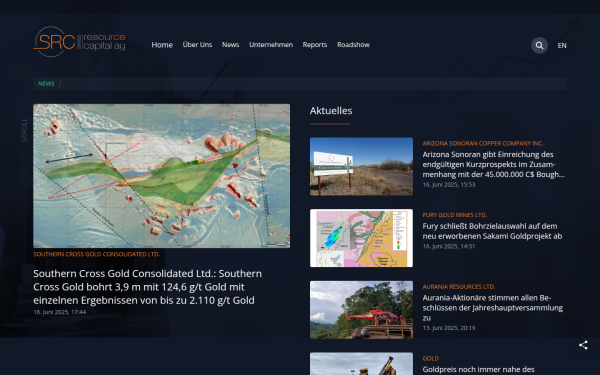The image size is (600, 375).
Task: Click Southern Cross Gold Consolidated Ltd. company label
Action: pyautogui.click(x=96, y=254)
